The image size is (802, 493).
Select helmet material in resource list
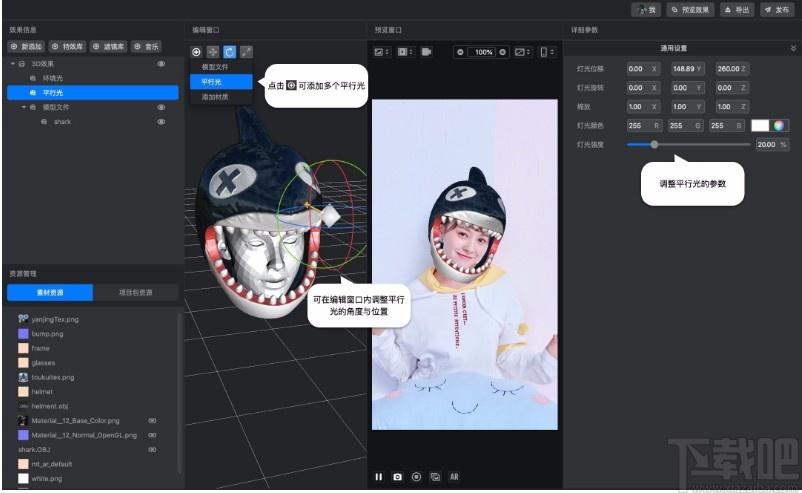point(42,392)
